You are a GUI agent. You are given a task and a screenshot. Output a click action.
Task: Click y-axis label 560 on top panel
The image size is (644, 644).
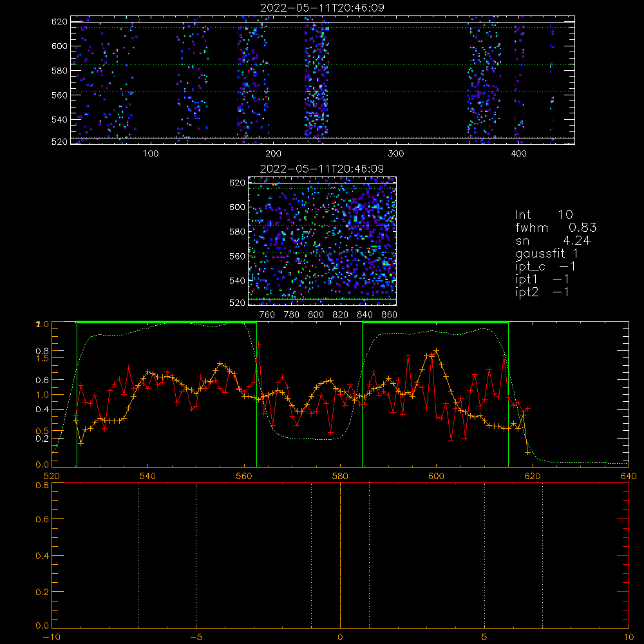[59, 95]
